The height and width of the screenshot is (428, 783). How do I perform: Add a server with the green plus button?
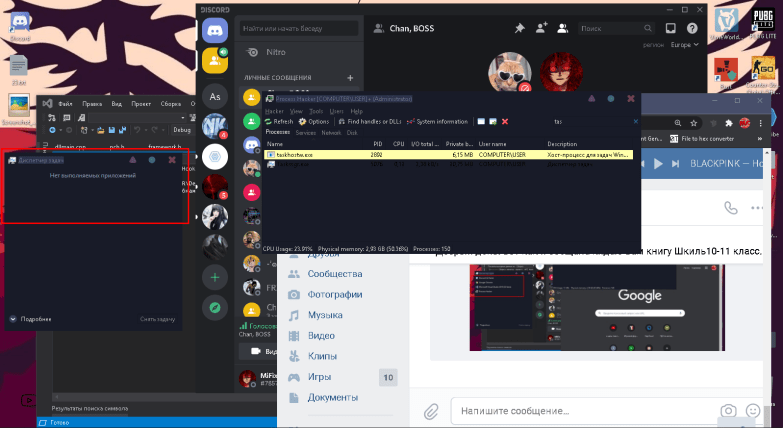[x=215, y=277]
